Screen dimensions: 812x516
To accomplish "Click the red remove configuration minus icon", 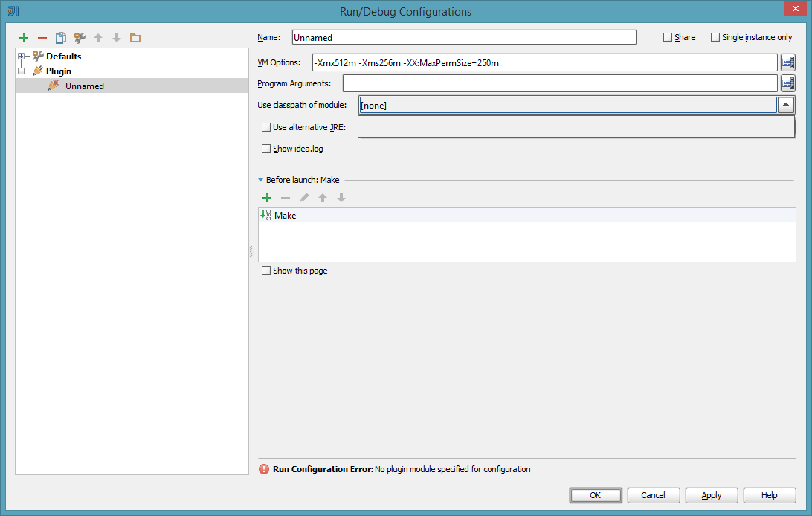I will coord(42,38).
